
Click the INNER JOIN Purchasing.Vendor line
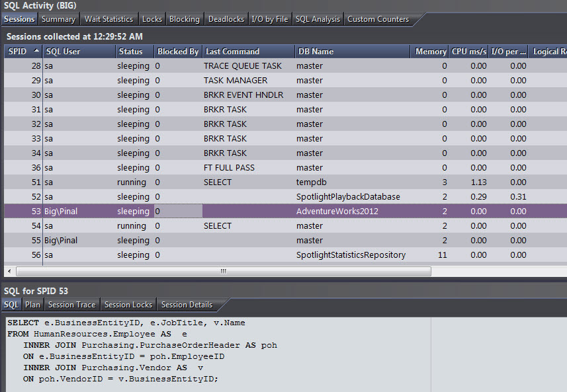(113, 368)
